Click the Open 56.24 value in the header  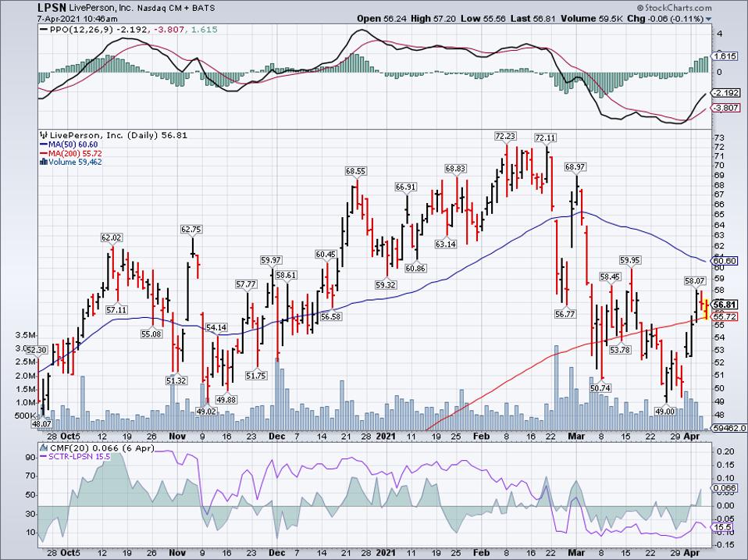coord(382,19)
